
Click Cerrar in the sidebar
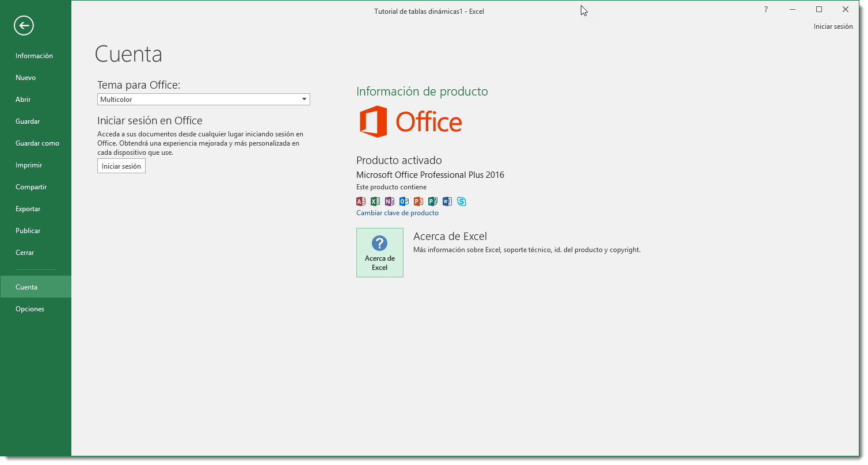click(x=36, y=253)
